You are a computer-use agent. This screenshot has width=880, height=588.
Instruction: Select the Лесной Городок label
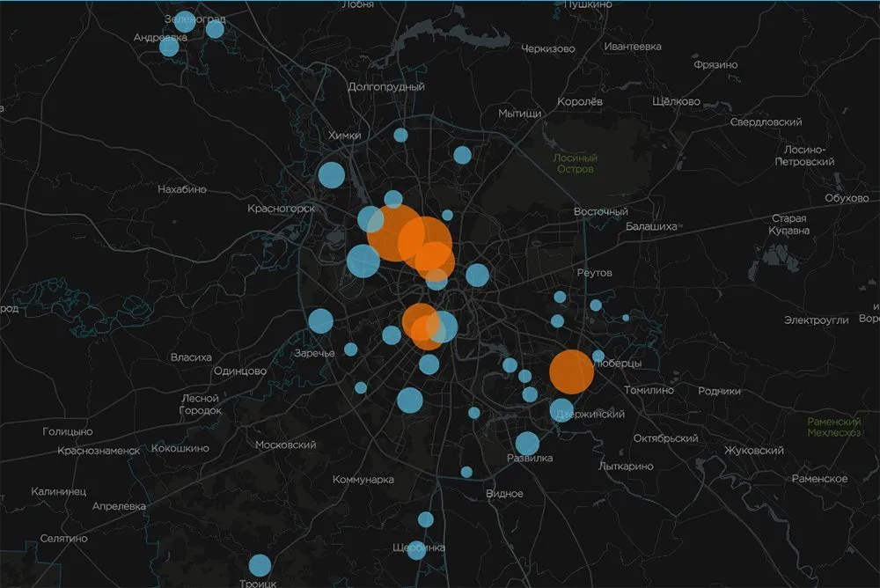coord(201,404)
